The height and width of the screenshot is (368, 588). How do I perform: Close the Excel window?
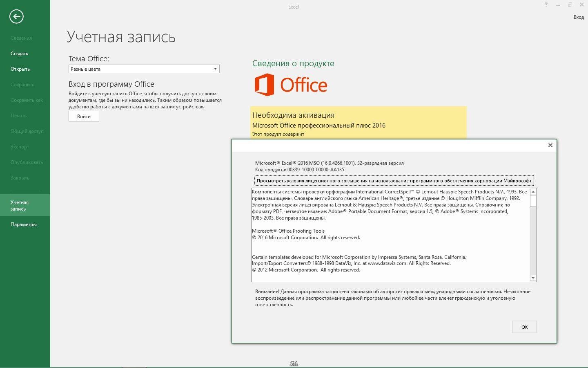coord(581,5)
